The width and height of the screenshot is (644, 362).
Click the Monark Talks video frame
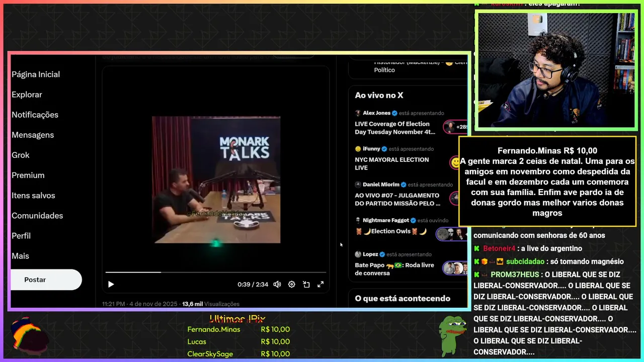216,180
